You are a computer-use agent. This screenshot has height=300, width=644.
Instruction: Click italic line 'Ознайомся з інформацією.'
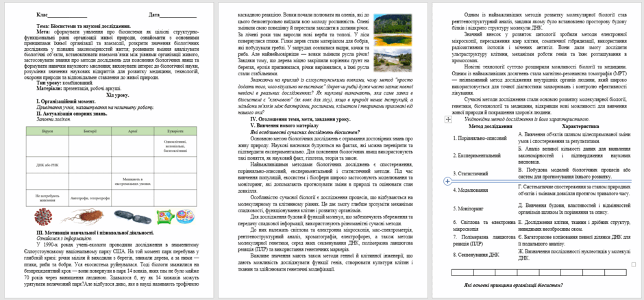[x=64, y=238]
